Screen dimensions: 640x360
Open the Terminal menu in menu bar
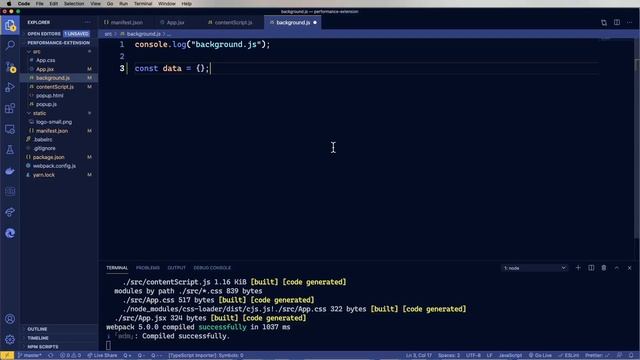coord(143,4)
